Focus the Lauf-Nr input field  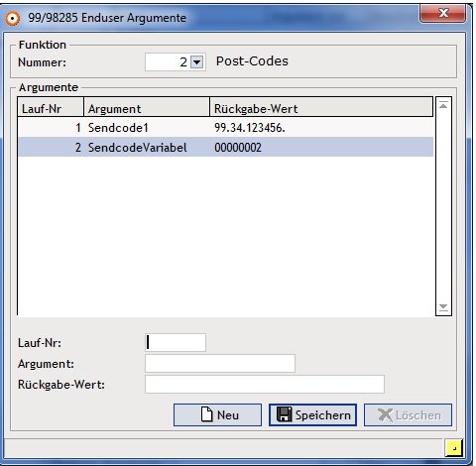coord(176,342)
